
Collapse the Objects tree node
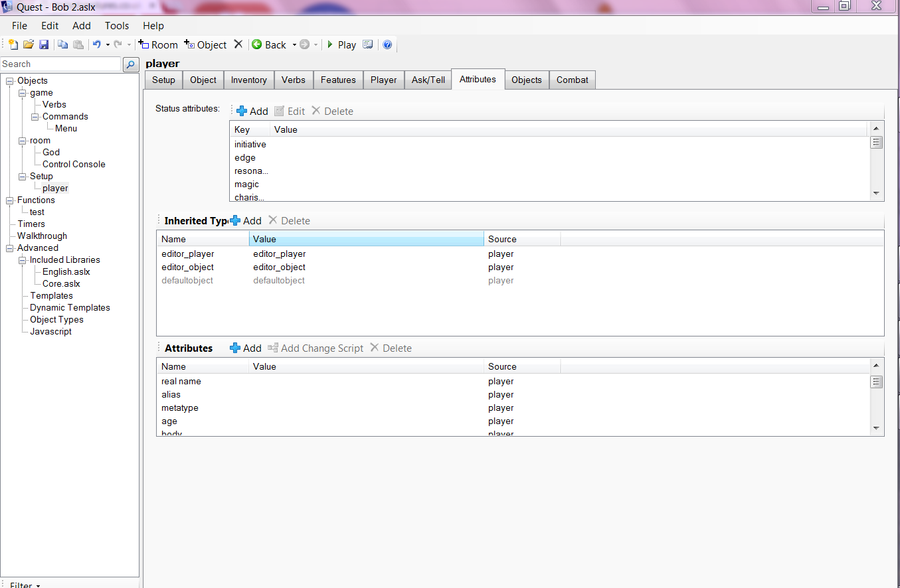10,81
